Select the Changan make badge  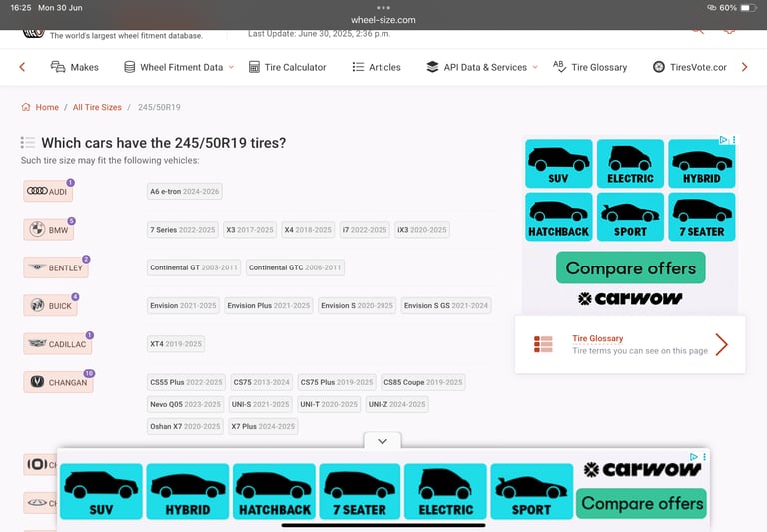coord(58,382)
